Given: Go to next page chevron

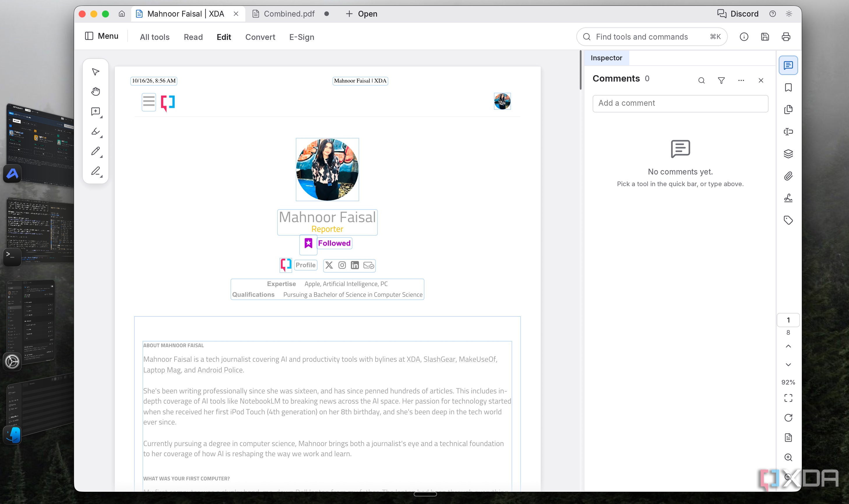Looking at the screenshot, I should click(788, 364).
